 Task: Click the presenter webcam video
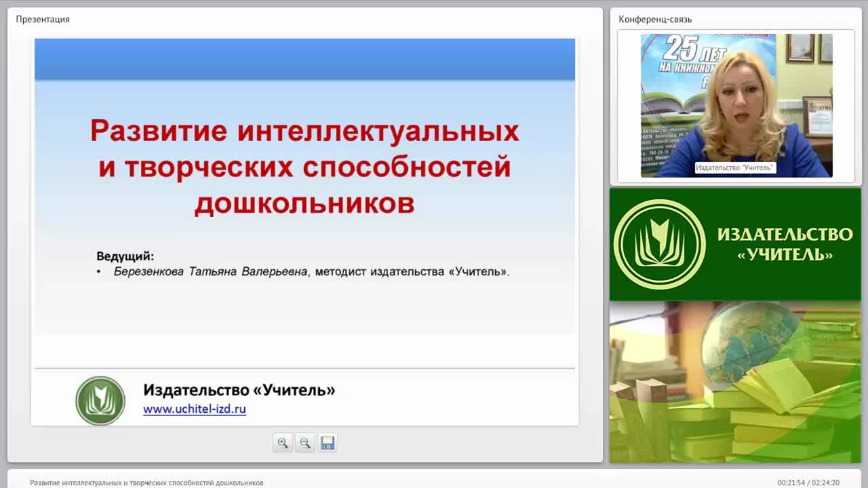[736, 106]
